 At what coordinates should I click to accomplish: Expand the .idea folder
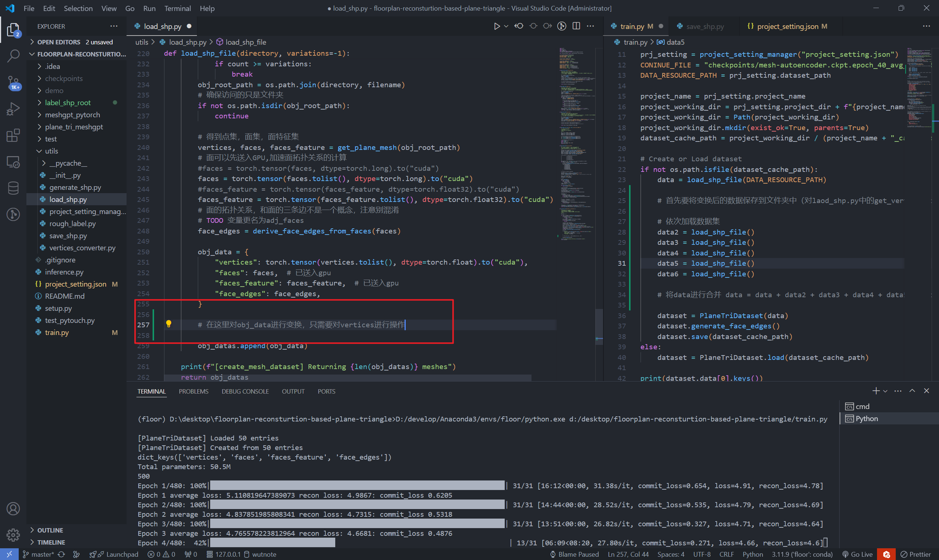76,66
